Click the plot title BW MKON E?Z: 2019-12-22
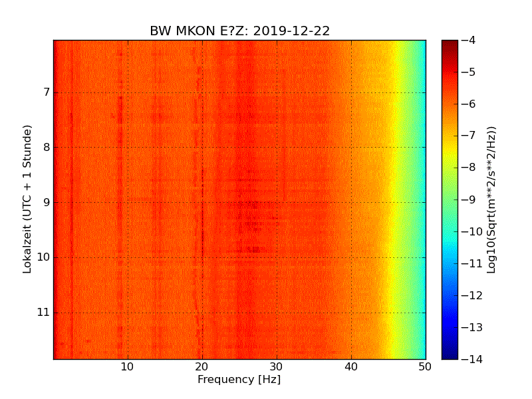 tap(239, 31)
